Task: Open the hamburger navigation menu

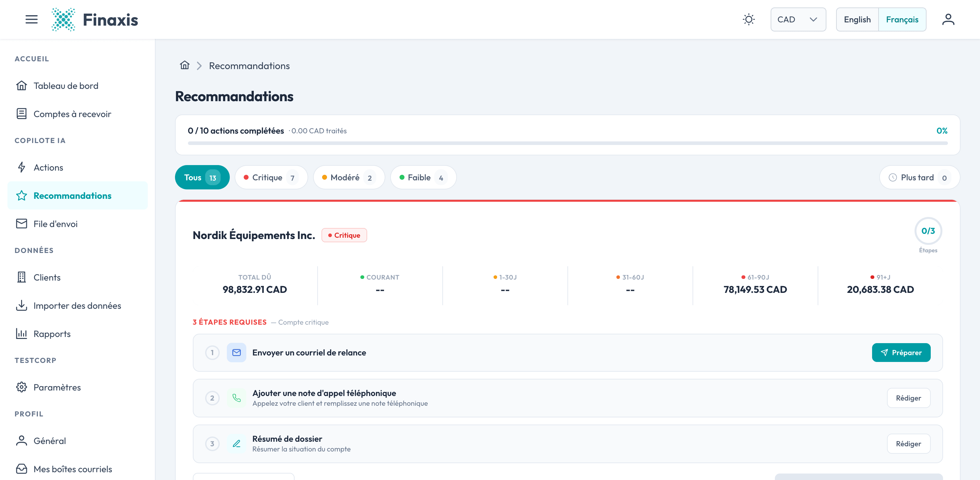Action: 31,19
